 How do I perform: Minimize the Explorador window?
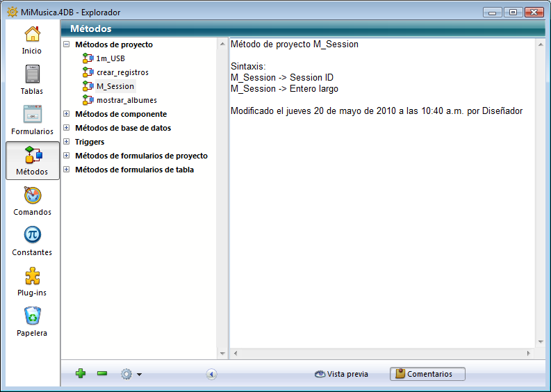[493, 13]
